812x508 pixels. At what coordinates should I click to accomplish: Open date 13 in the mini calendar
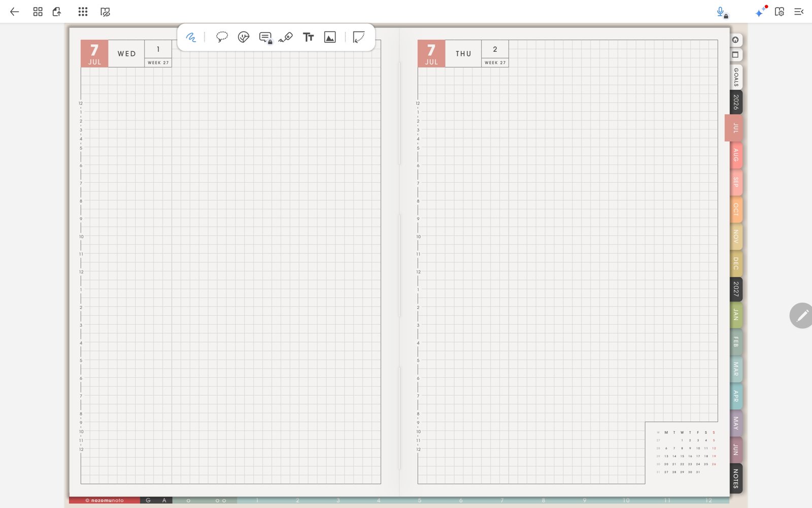click(x=666, y=456)
